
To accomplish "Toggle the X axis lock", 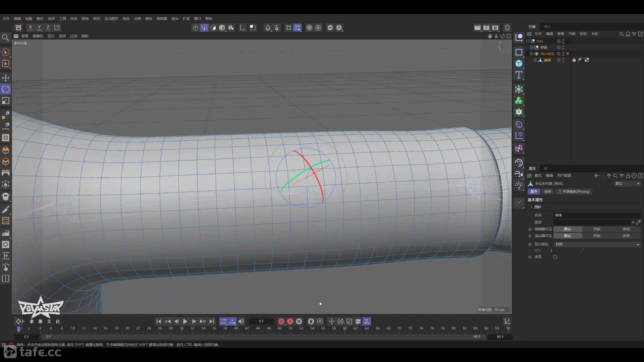I will (x=31, y=27).
